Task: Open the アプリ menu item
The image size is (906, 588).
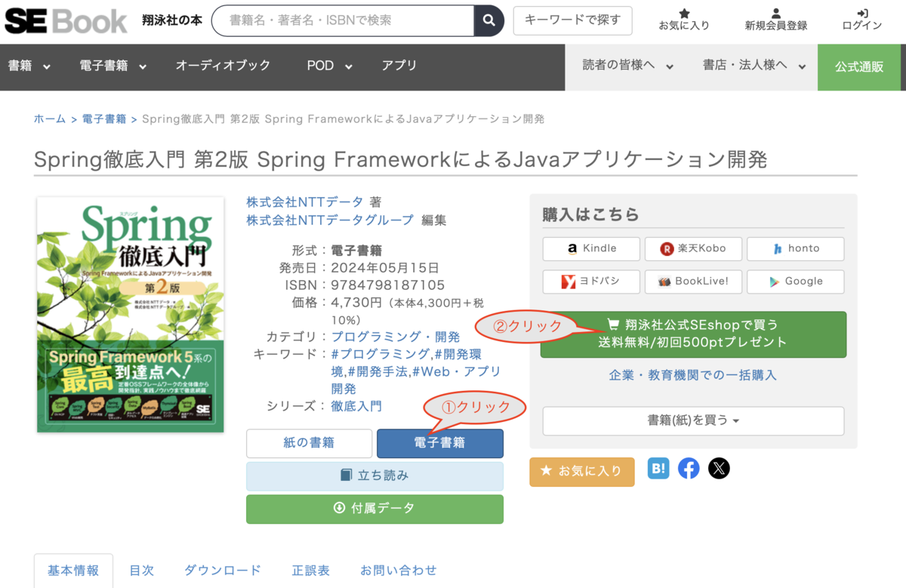Action: point(399,66)
